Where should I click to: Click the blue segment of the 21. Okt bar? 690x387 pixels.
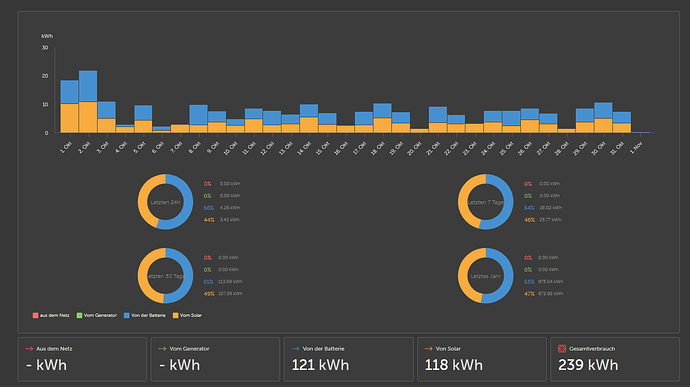[438, 115]
